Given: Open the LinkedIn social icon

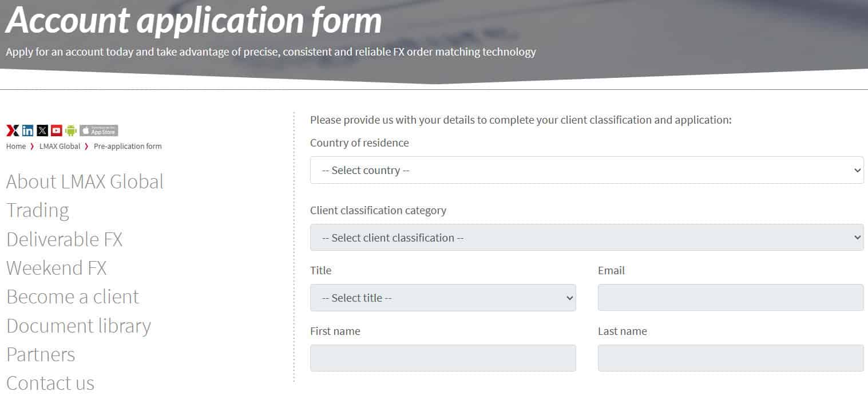Looking at the screenshot, I should click(27, 131).
